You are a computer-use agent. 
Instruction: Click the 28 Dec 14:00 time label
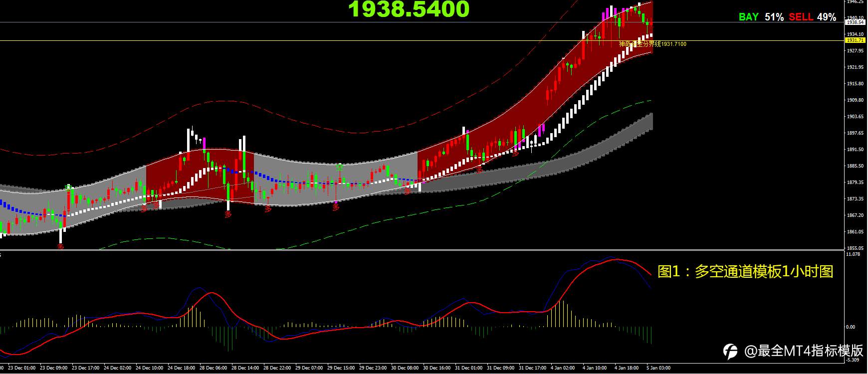point(245,368)
